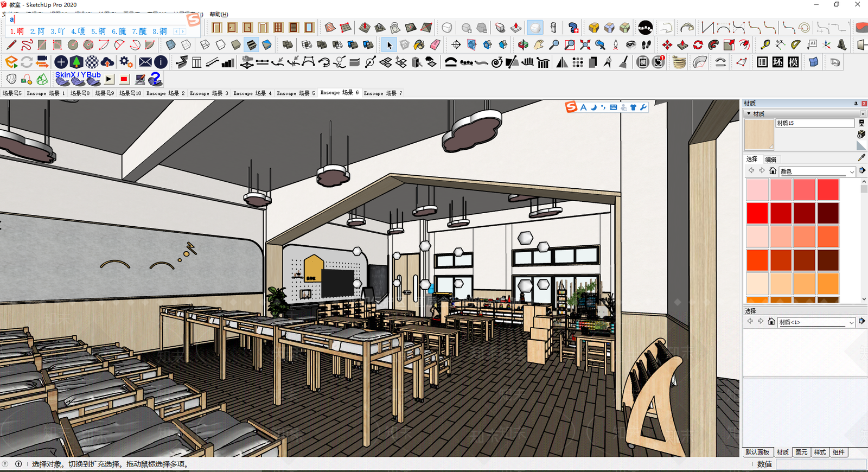Image resolution: width=868 pixels, height=472 pixels.
Task: Activate the Look Around eye tool
Action: [630, 45]
